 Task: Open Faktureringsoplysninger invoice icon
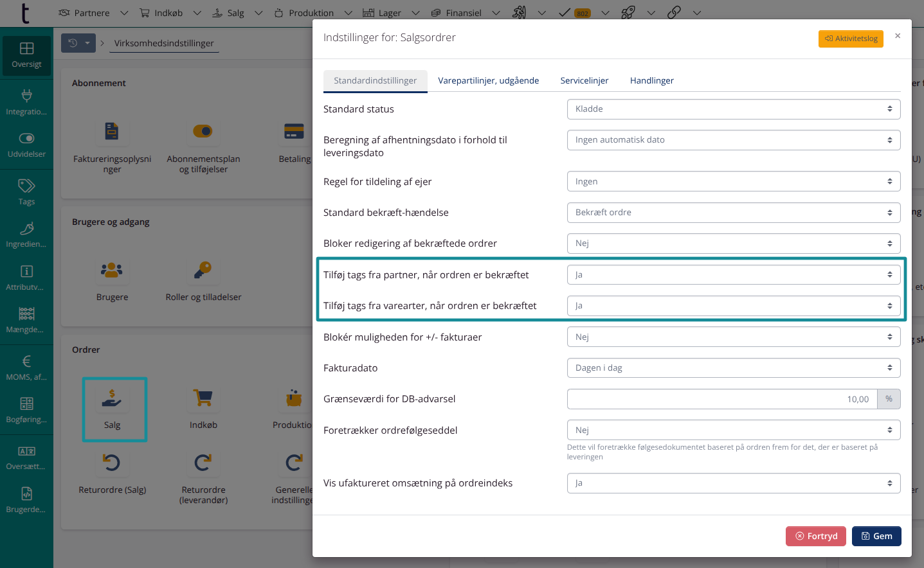click(x=112, y=132)
